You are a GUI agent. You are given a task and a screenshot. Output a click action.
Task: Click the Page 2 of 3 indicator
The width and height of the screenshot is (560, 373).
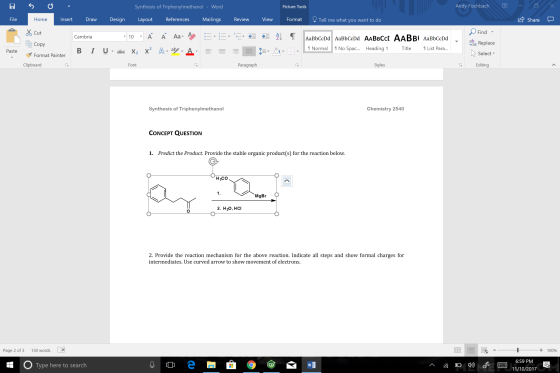pos(14,350)
